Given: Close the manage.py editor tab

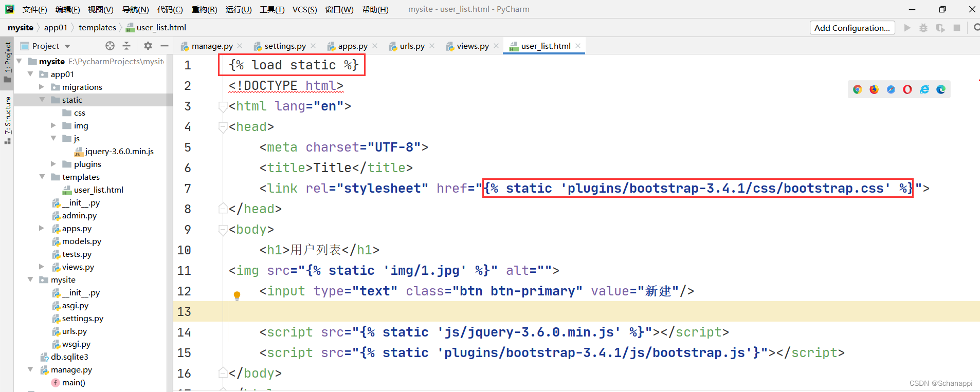Looking at the screenshot, I should (240, 46).
